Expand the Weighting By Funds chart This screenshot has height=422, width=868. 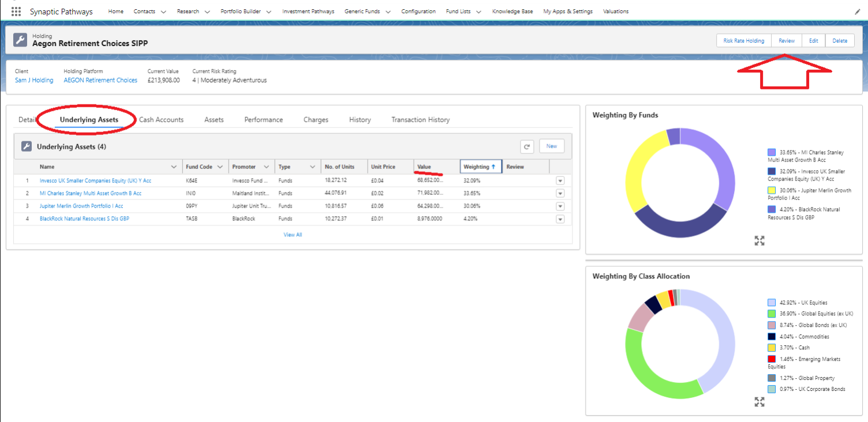(x=759, y=240)
